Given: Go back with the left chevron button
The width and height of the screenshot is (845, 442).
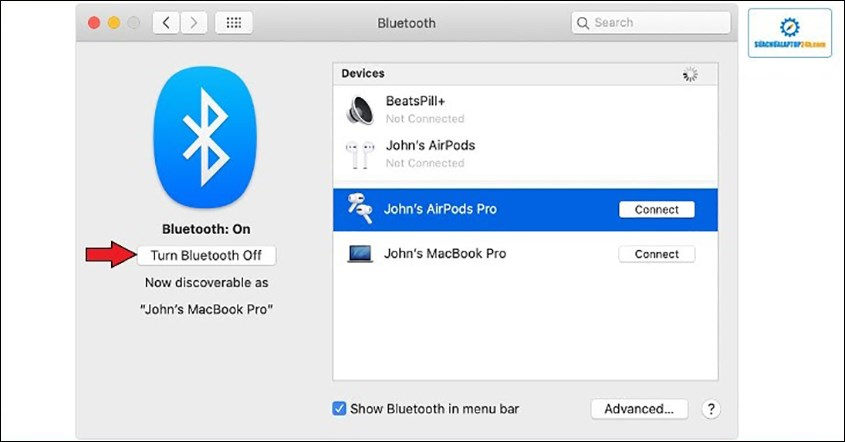Looking at the screenshot, I should pos(166,23).
